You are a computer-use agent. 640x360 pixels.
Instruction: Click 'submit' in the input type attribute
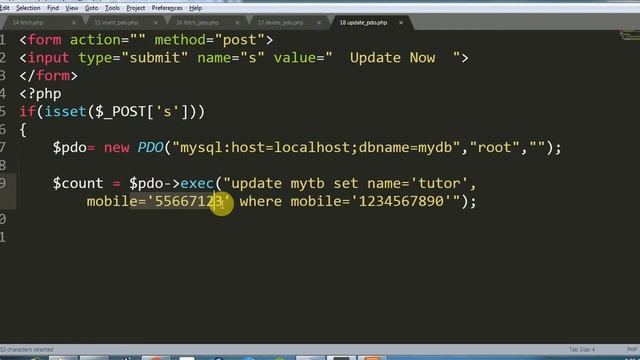[155, 58]
